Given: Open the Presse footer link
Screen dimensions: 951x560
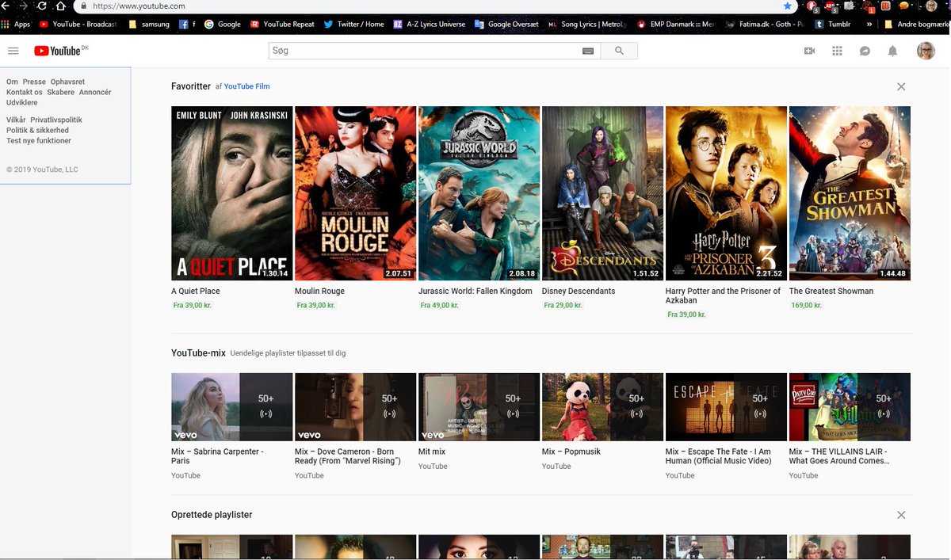Looking at the screenshot, I should 34,82.
